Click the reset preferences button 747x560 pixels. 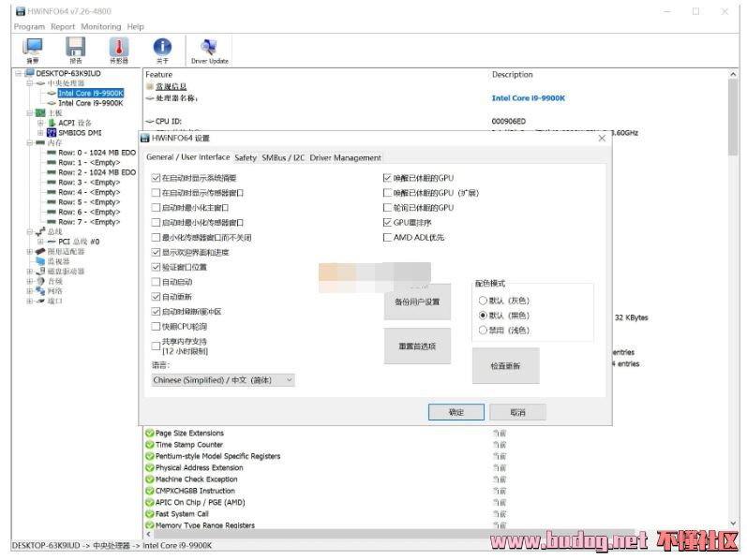coord(417,346)
